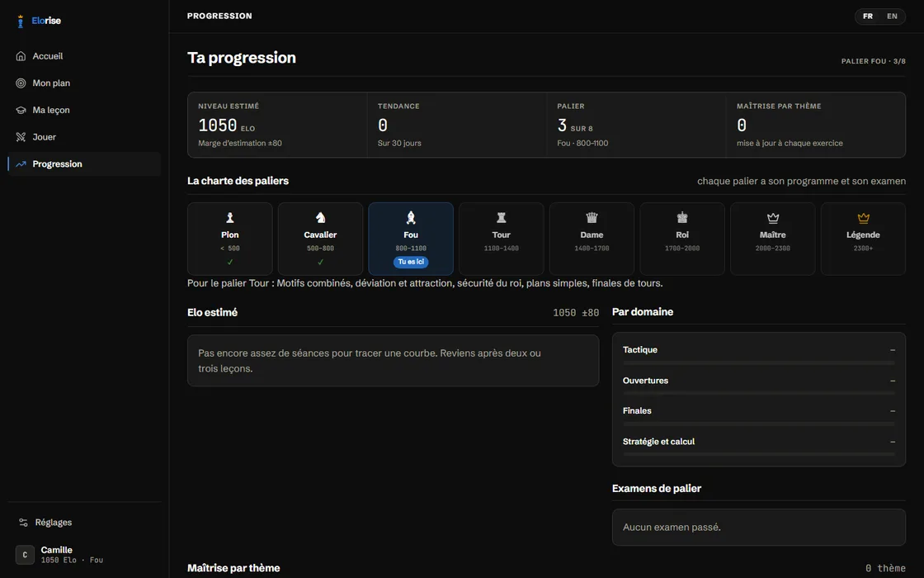Click the Progression trend arrow icon
924x578 pixels.
tap(21, 164)
